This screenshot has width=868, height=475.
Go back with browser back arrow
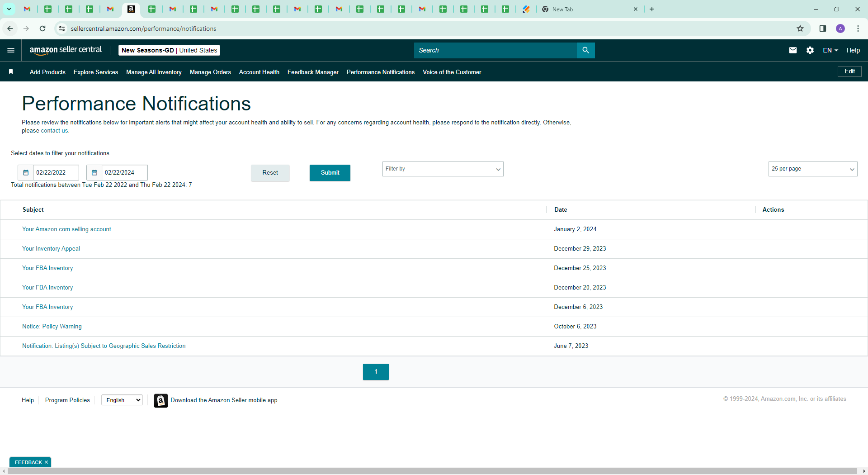point(10,28)
